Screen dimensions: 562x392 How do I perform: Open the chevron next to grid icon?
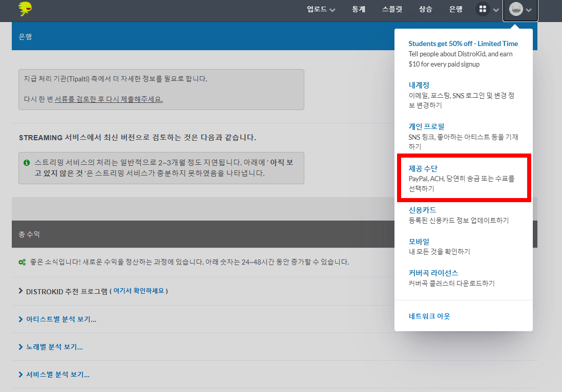point(496,10)
